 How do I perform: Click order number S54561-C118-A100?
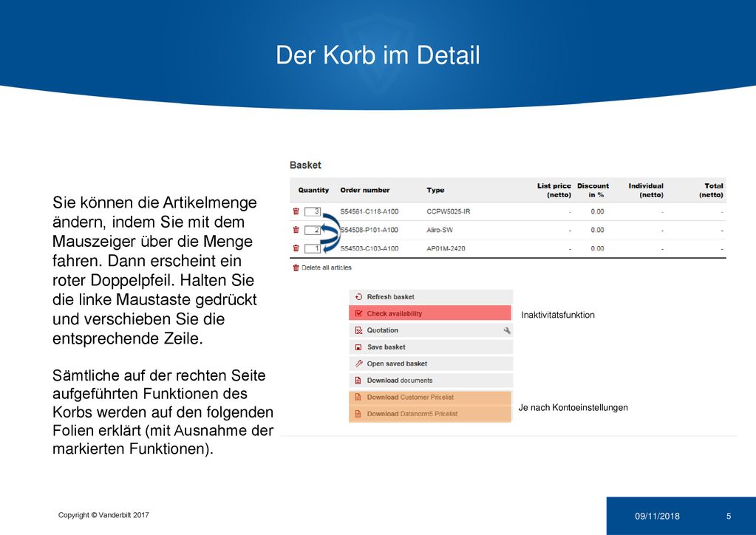pos(370,211)
